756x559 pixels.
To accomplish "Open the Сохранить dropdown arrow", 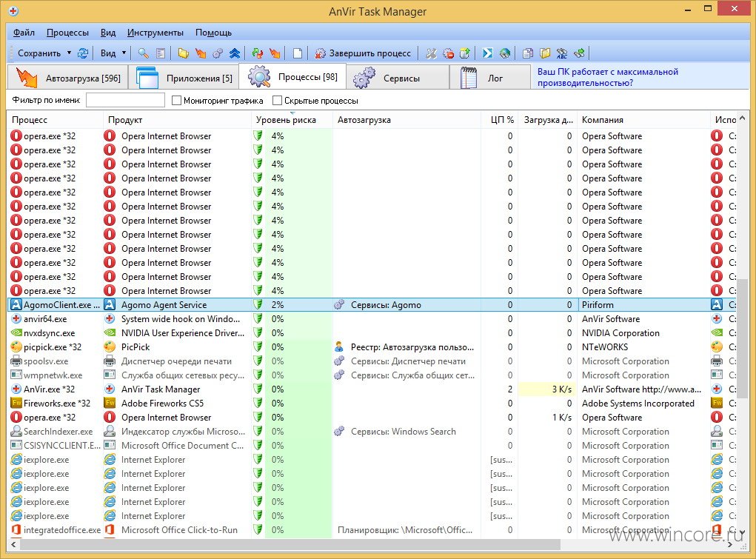I will pos(69,53).
